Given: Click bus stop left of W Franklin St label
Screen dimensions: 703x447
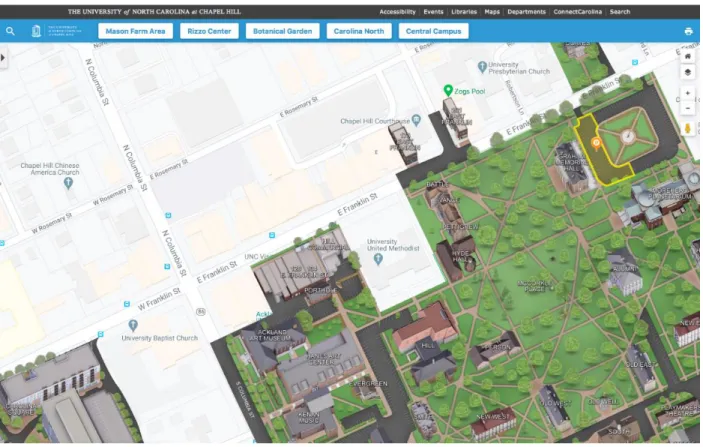Looking at the screenshot, I should point(127,304).
